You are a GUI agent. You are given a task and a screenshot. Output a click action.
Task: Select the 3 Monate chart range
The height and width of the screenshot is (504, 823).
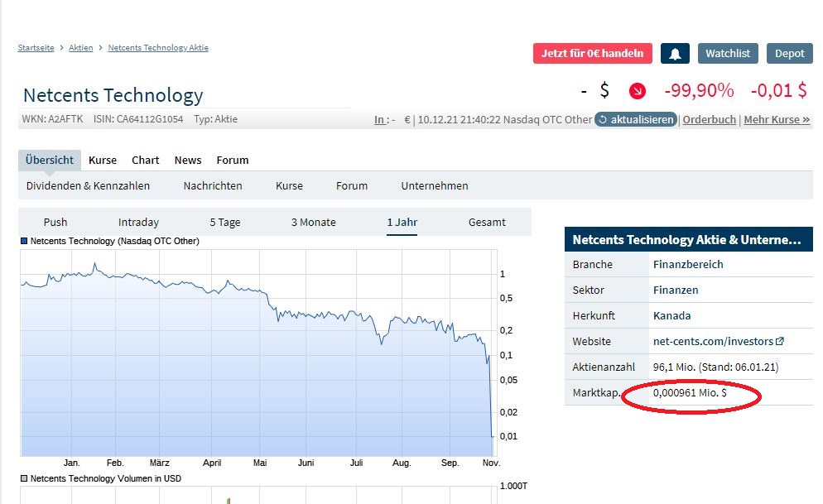(x=314, y=222)
